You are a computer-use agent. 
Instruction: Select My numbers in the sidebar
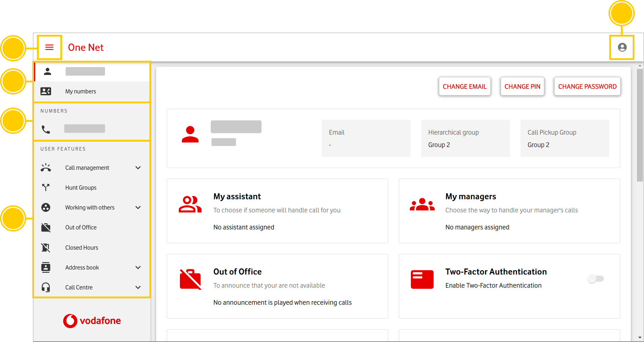(81, 91)
